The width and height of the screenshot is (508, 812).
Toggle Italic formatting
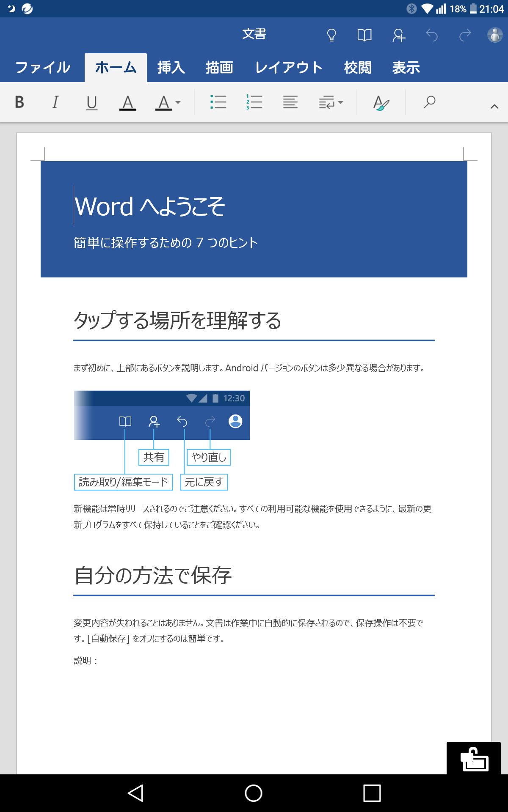(55, 102)
